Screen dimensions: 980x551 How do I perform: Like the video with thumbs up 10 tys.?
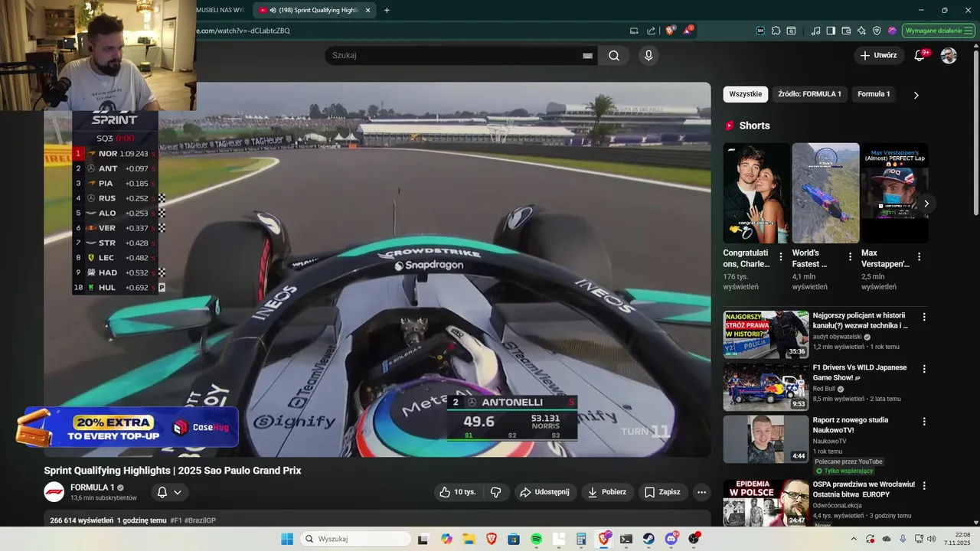[458, 492]
